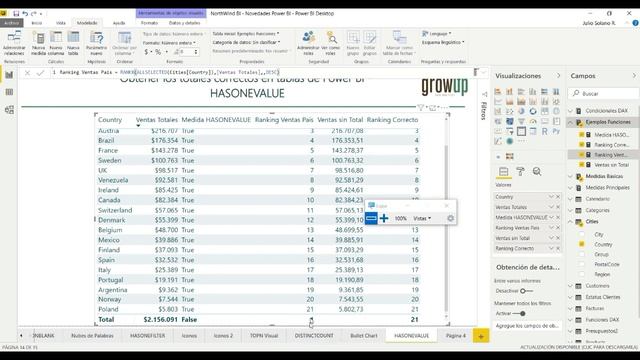Remove Ranking Correcto from Valores
Screen dimensions: 640x360
pos(558,248)
